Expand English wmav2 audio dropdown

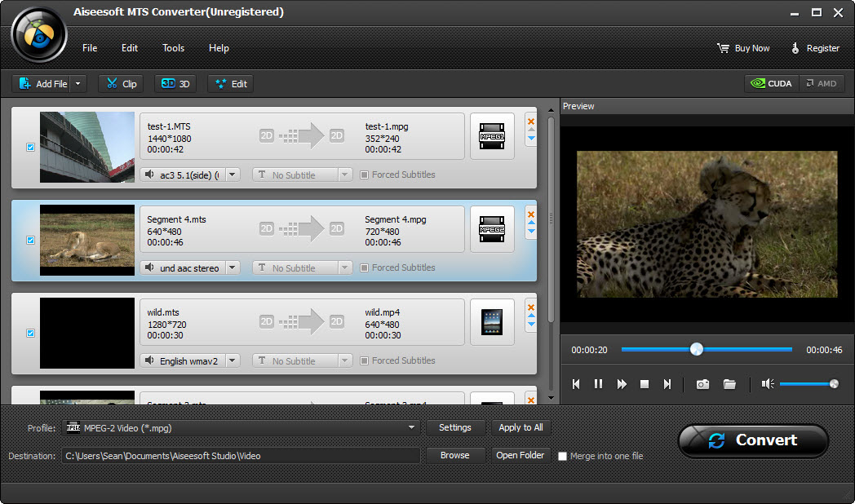click(233, 360)
